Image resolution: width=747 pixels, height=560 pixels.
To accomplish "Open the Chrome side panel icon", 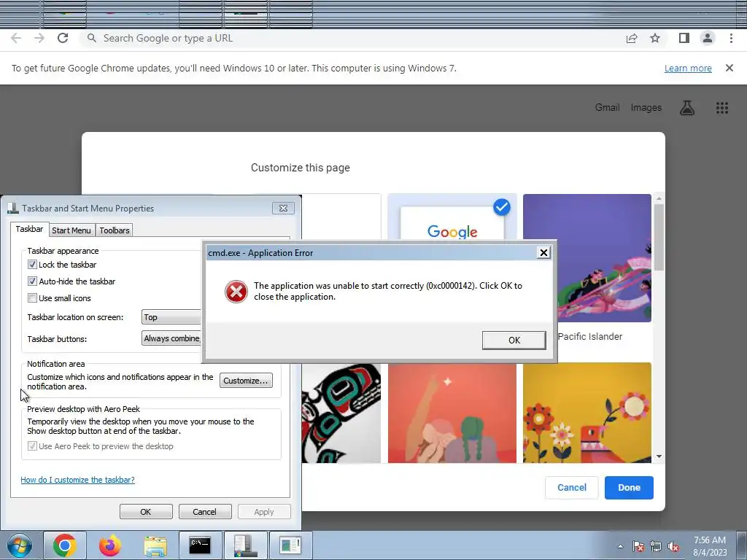I will (x=684, y=38).
